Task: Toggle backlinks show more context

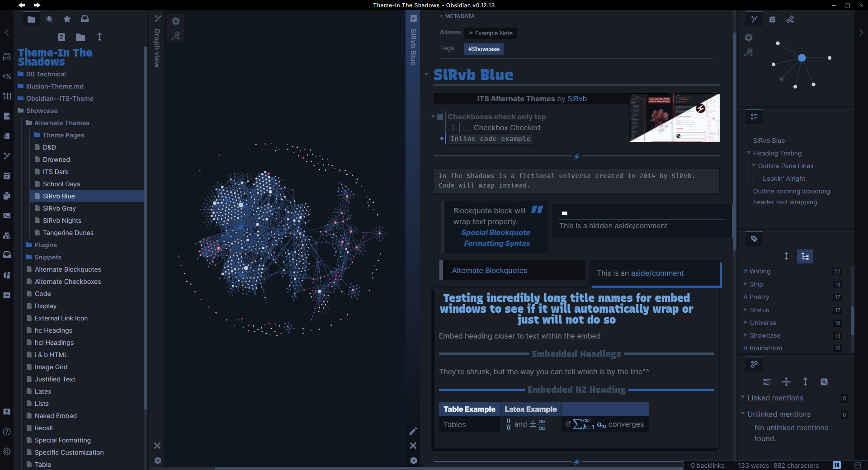Action: [x=786, y=382]
